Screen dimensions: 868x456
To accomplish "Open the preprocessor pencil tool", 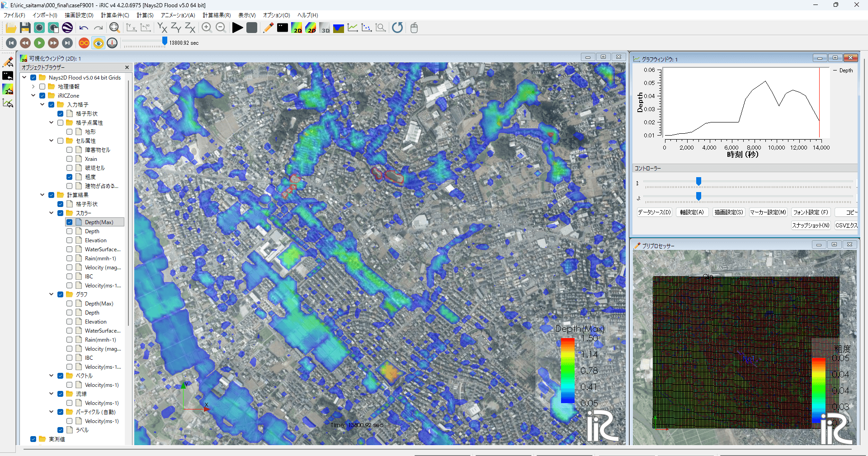I will click(x=268, y=28).
